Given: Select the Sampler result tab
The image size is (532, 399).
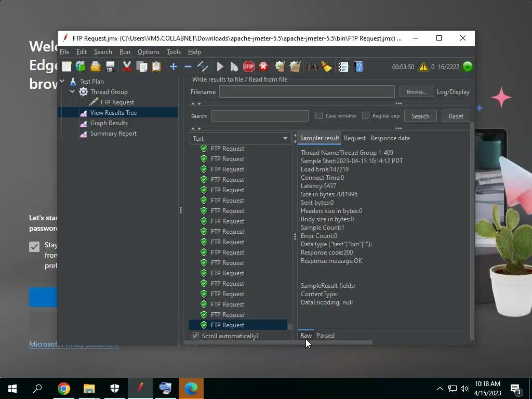Looking at the screenshot, I should (x=320, y=138).
